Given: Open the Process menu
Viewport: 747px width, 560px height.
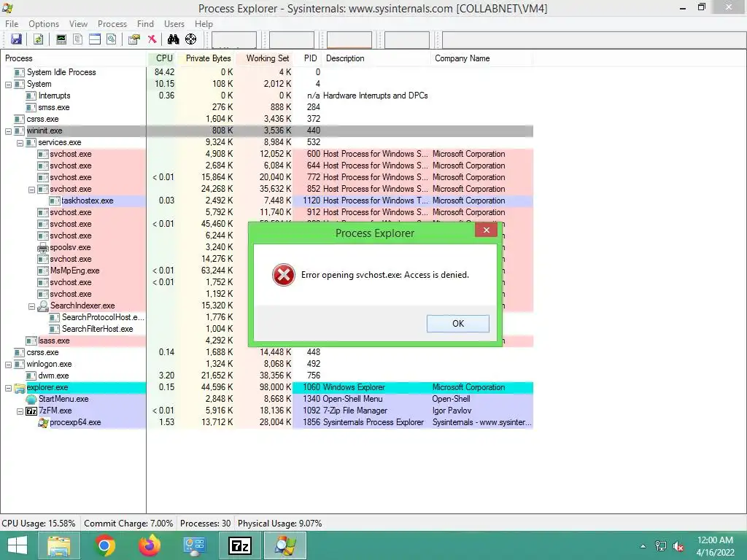Looking at the screenshot, I should coord(112,24).
